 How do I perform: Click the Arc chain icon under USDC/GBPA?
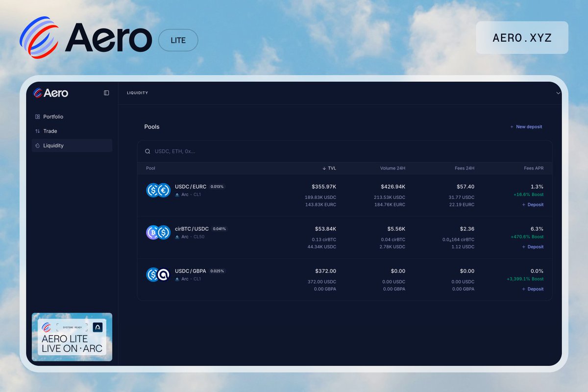[x=177, y=279]
